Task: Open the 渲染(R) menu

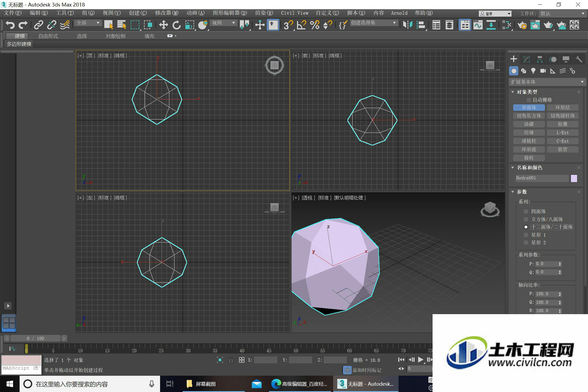Action: 264,13
